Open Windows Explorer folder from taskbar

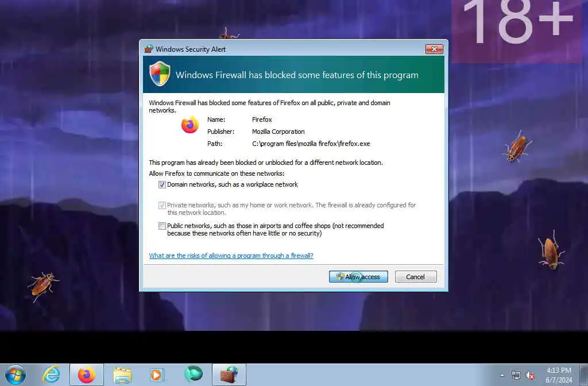pyautogui.click(x=122, y=375)
